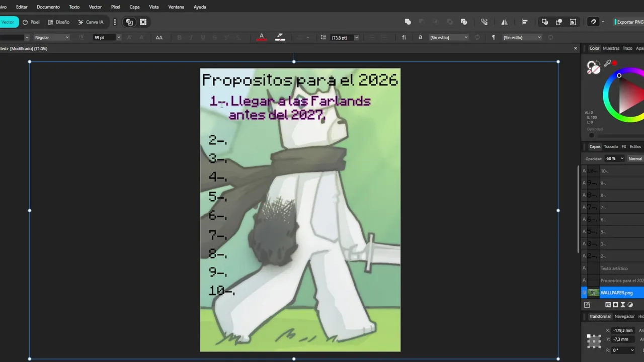644x362 pixels.
Task: Click the AA all-caps text icon
Action: tap(159, 38)
